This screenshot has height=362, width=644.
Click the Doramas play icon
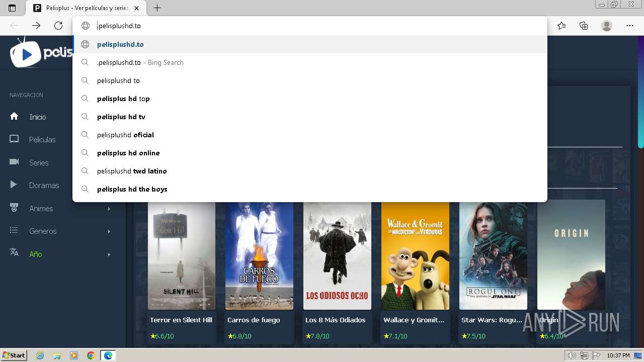point(14,185)
